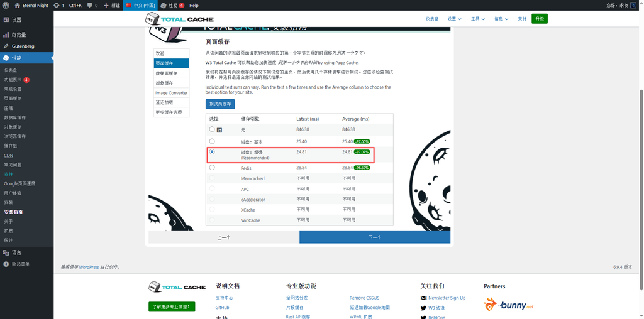644x319 pixels.
Task: Click the green 升级 button
Action: click(x=539, y=19)
